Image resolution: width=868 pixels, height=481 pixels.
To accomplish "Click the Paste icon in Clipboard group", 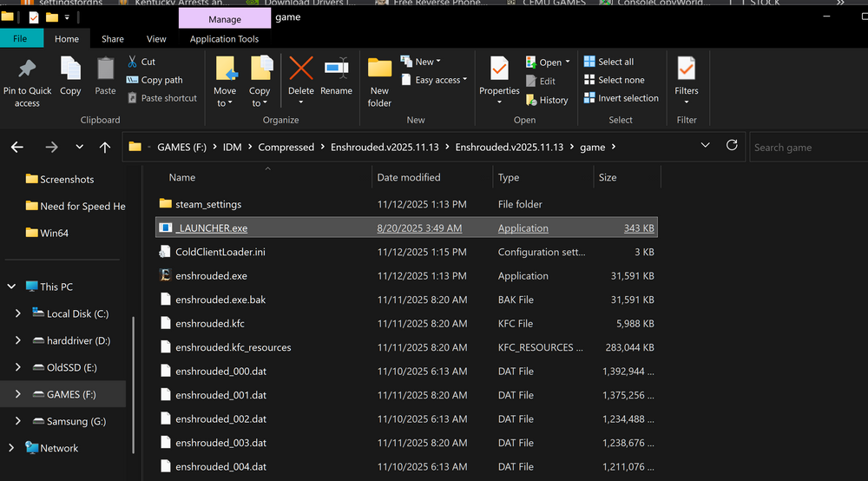I will tap(105, 69).
